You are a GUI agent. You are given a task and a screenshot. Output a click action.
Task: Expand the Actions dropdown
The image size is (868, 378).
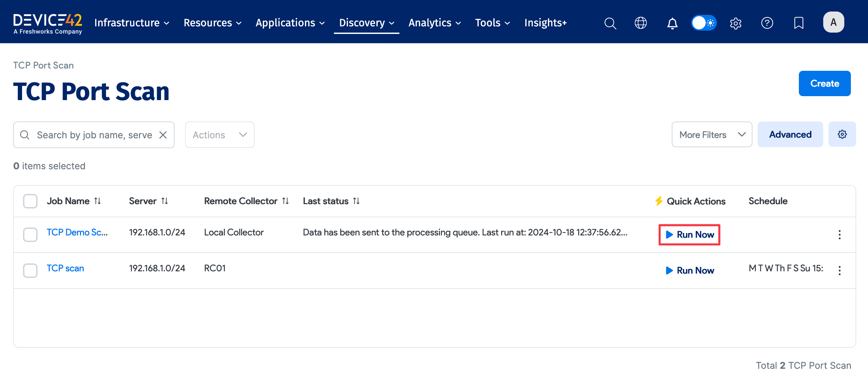(x=219, y=135)
